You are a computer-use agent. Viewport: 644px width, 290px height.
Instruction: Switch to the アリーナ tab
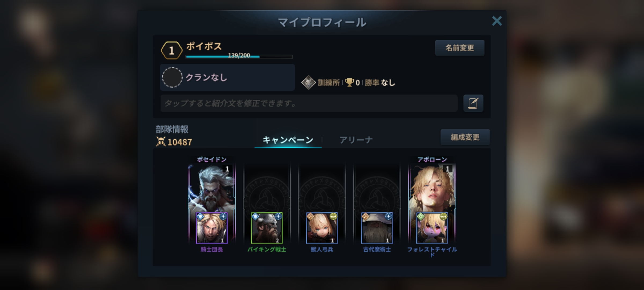tap(356, 140)
